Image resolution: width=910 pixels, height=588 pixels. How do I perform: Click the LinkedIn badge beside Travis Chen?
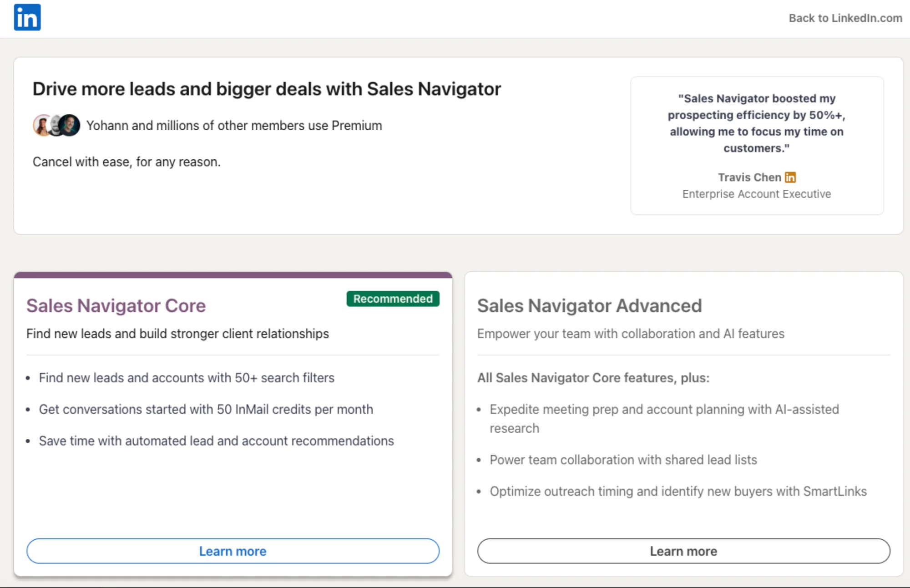790,177
